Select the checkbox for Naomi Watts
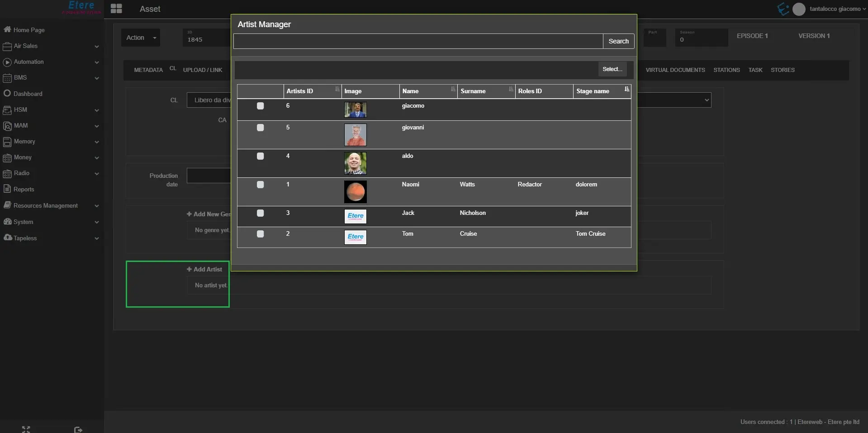The width and height of the screenshot is (868, 433). [260, 185]
